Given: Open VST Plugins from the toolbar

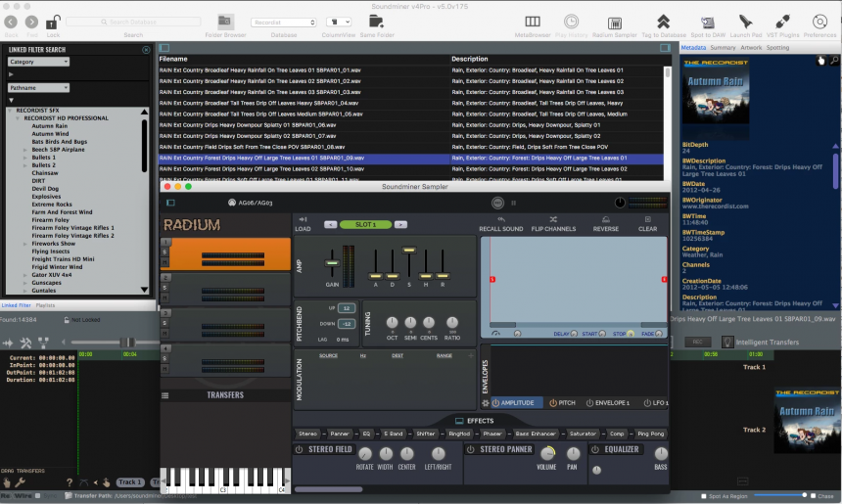Looking at the screenshot, I should click(x=782, y=22).
